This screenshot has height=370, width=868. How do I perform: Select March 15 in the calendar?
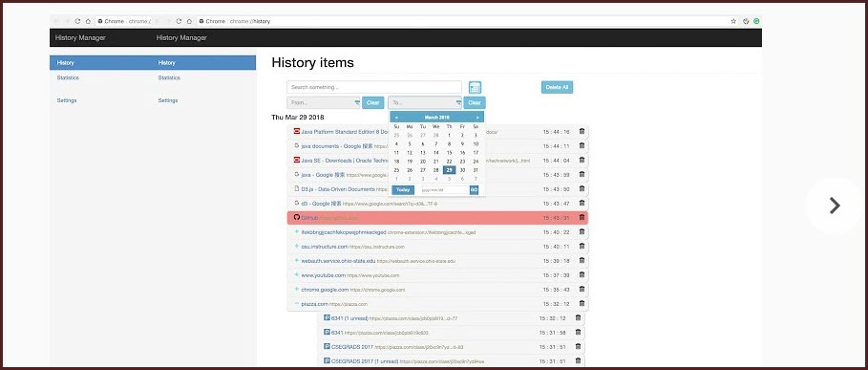(x=450, y=152)
